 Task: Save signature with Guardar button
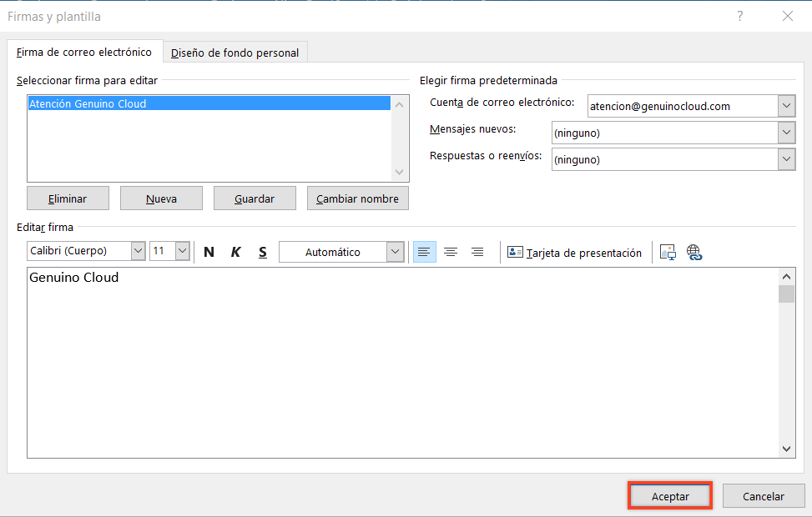pos(255,198)
